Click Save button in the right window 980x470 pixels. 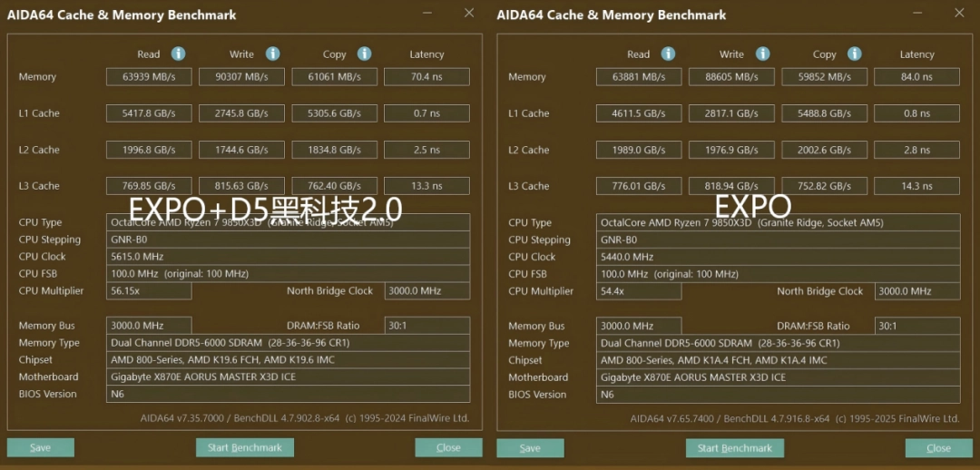[x=530, y=448]
